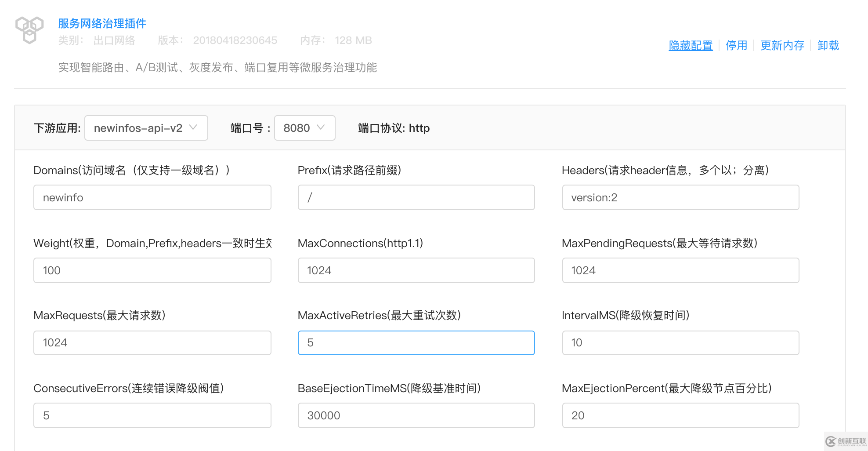Click the 隐藏配置 link
This screenshot has height=451, width=868.
[x=691, y=45]
